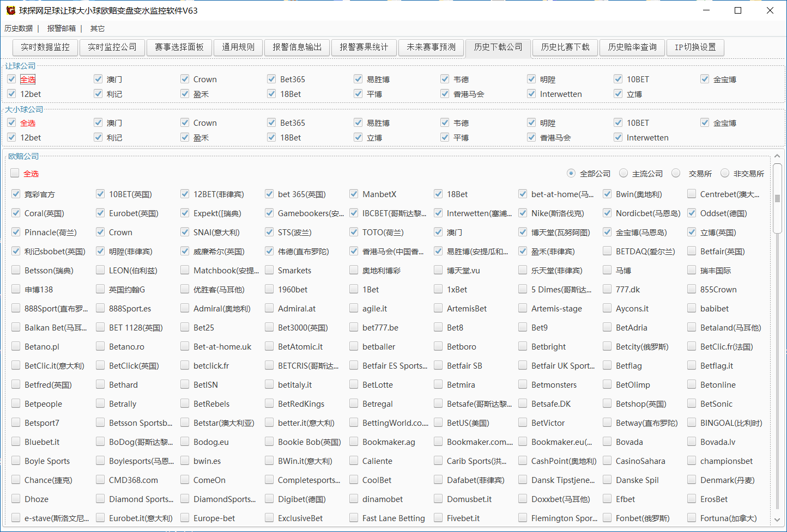Enable the Bovada checkbox

[x=607, y=442]
